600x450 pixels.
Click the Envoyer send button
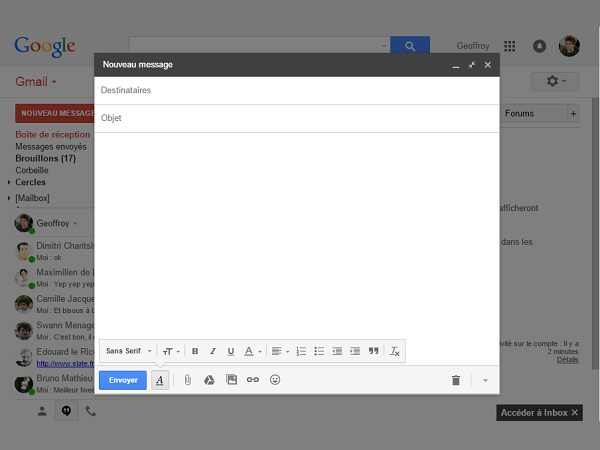click(x=123, y=380)
